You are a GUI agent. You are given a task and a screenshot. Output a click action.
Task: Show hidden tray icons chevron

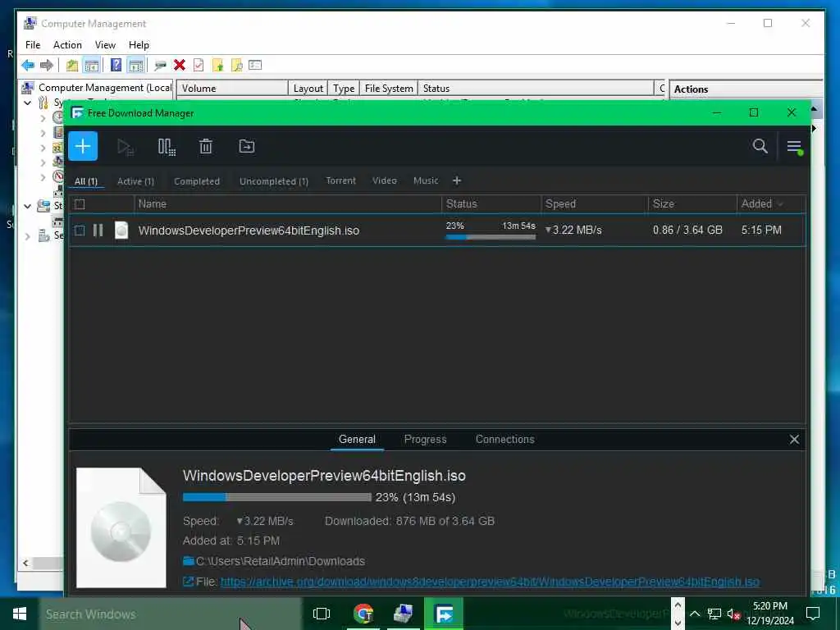695,614
